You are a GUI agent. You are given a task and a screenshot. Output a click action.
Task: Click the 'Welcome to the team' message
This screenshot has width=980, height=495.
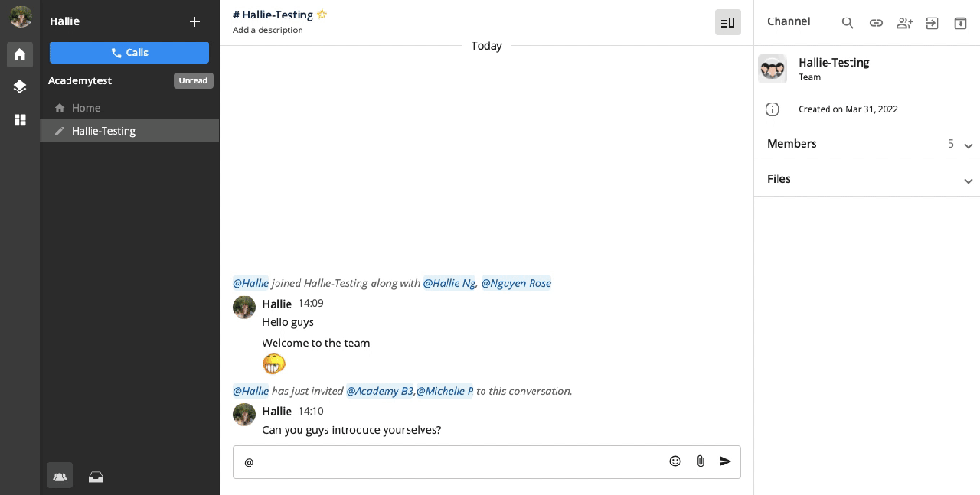[316, 343]
